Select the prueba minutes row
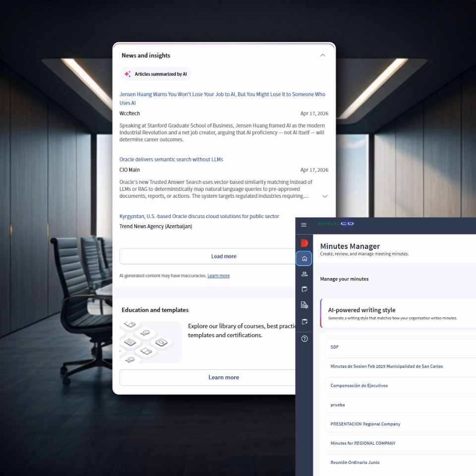The height and width of the screenshot is (476, 476). (401, 405)
